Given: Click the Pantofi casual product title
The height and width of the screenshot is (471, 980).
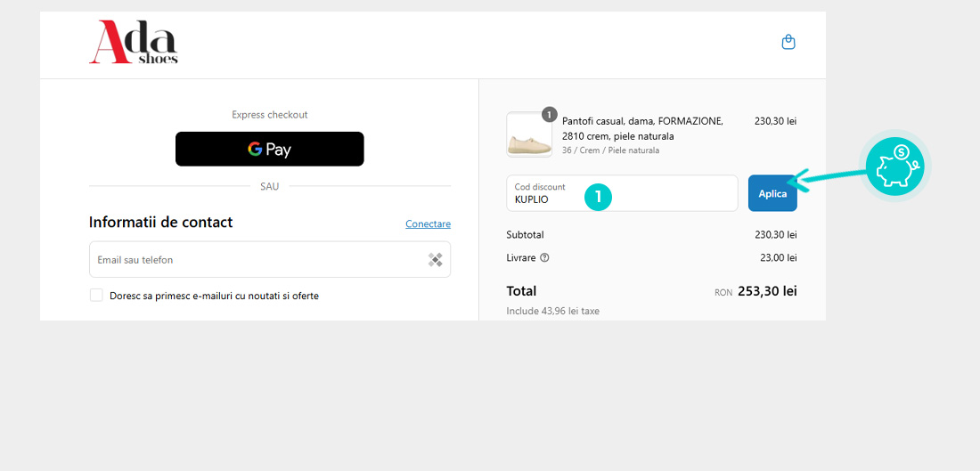Looking at the screenshot, I should 642,128.
